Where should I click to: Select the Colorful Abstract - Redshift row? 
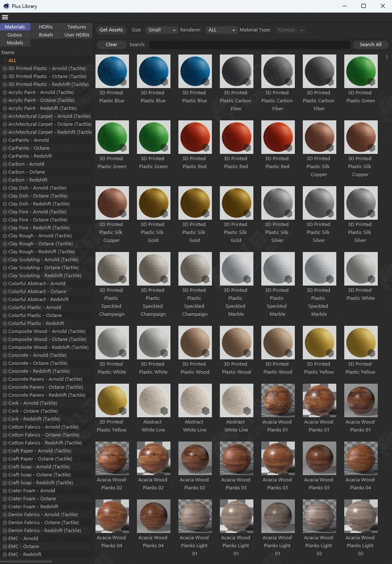tap(39, 299)
